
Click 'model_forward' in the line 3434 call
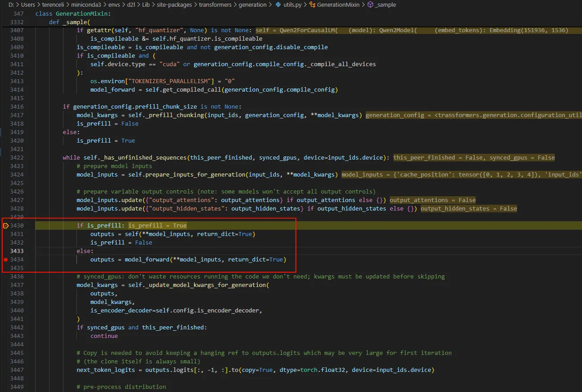point(147,260)
